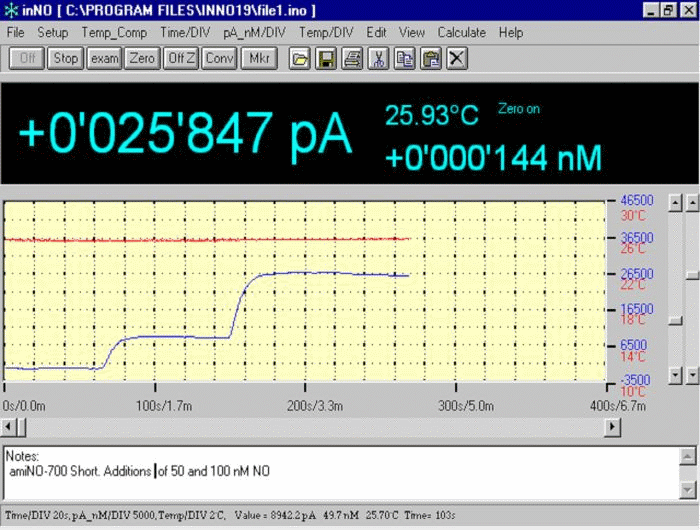Click in the Notes text field
This screenshot has width=700, height=530.
[x=342, y=472]
